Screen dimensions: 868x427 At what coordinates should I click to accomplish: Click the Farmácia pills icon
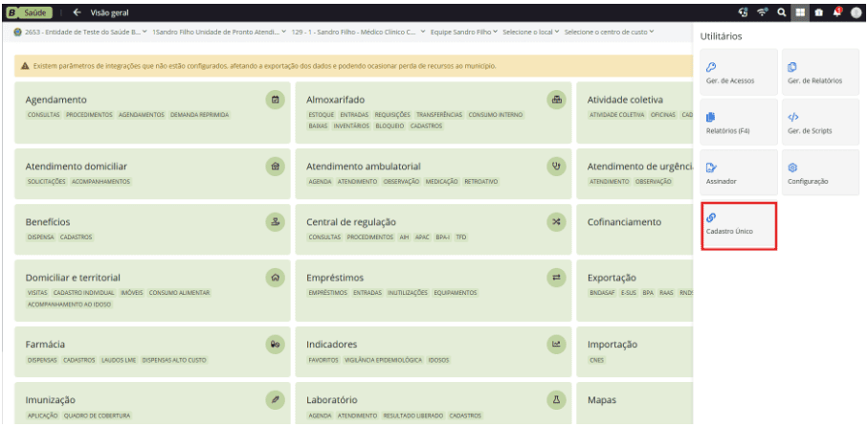click(275, 344)
